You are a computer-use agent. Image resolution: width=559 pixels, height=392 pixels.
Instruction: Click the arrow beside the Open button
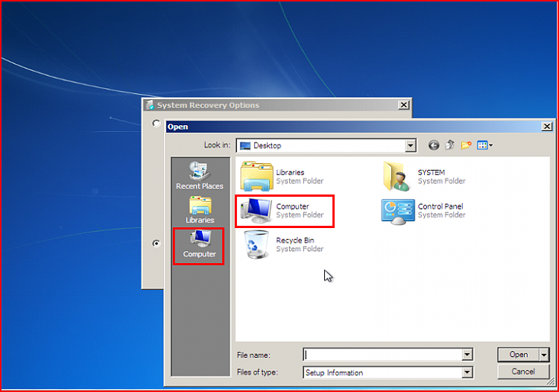pos(544,355)
